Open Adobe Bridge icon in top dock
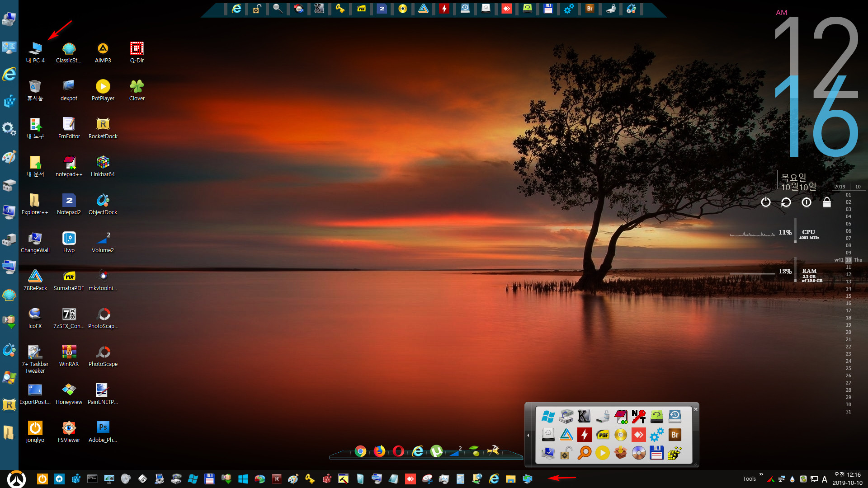The width and height of the screenshot is (868, 488). point(590,9)
